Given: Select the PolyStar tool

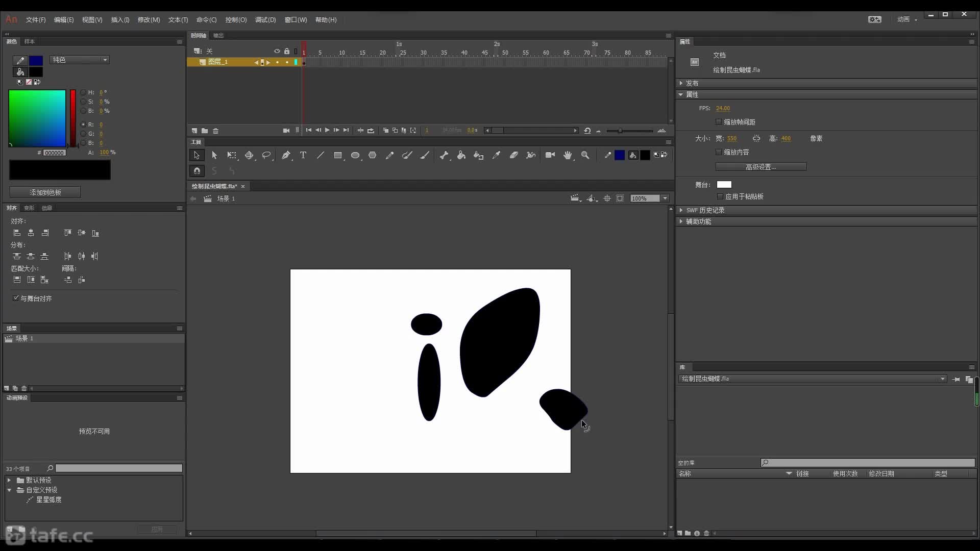Looking at the screenshot, I should pos(373,155).
